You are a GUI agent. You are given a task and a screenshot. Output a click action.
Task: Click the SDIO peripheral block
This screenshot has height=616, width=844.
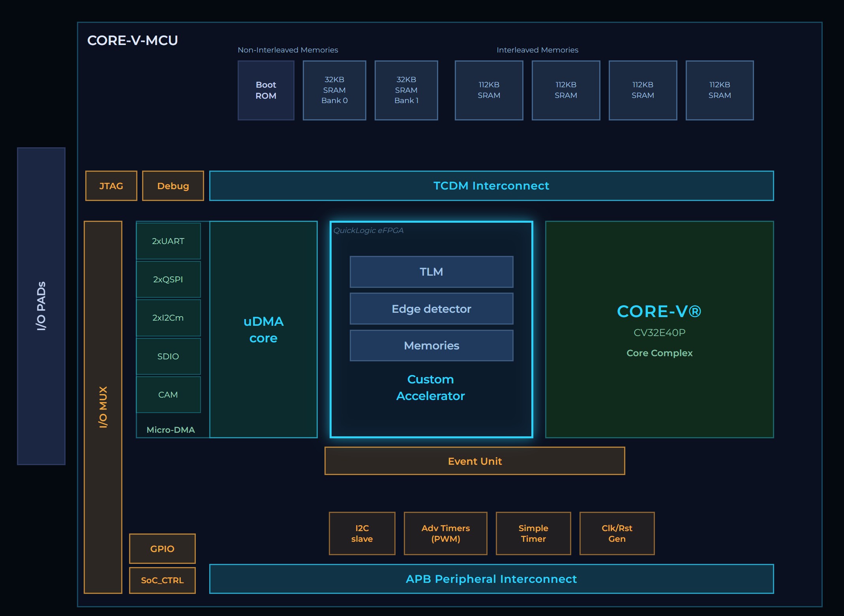click(x=168, y=356)
